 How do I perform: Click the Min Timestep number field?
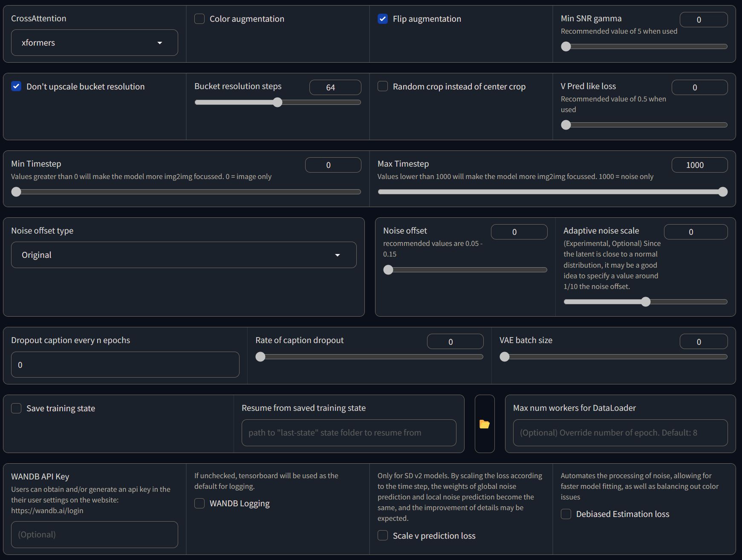[333, 165]
